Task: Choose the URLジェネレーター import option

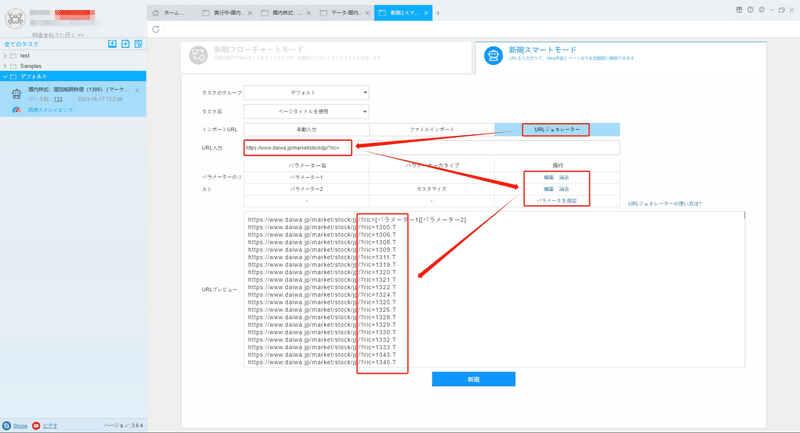Action: pyautogui.click(x=557, y=130)
